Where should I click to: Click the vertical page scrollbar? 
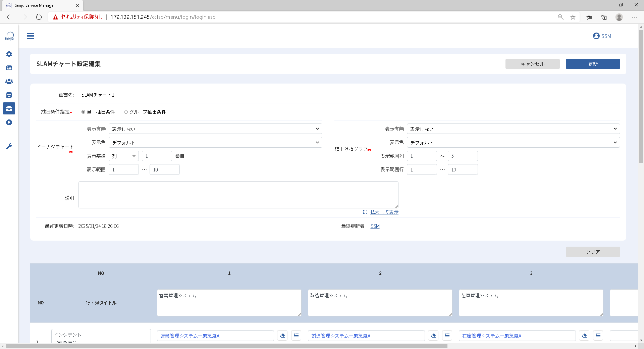click(x=641, y=97)
